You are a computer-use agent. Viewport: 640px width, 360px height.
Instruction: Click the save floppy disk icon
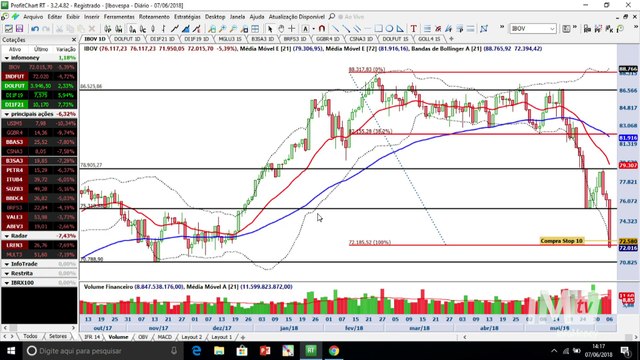pos(19,29)
